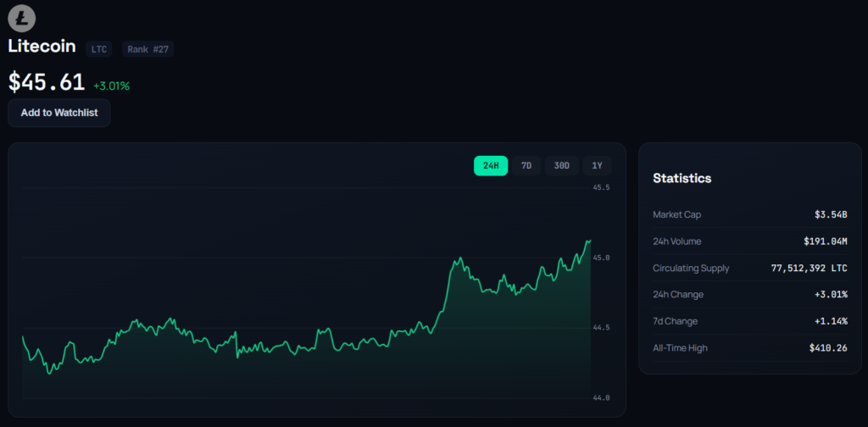
Task: Click the +1.14% 7d change value
Action: click(x=831, y=321)
